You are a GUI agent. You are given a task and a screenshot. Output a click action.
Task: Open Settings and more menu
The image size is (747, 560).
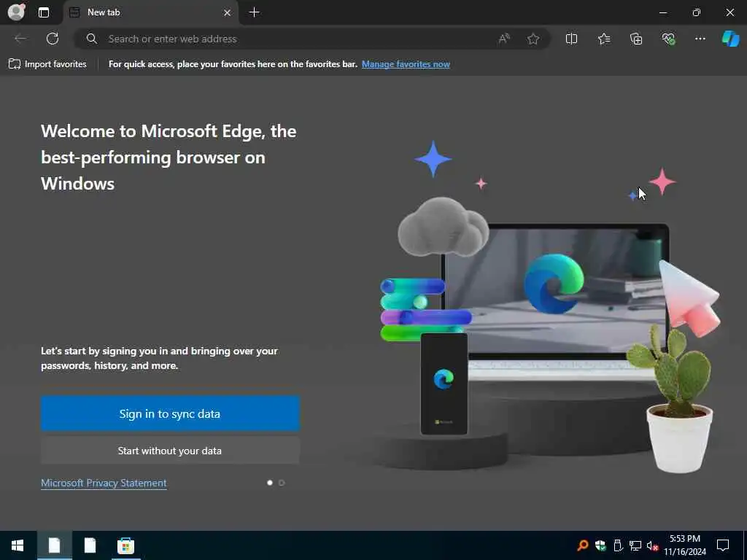(700, 39)
